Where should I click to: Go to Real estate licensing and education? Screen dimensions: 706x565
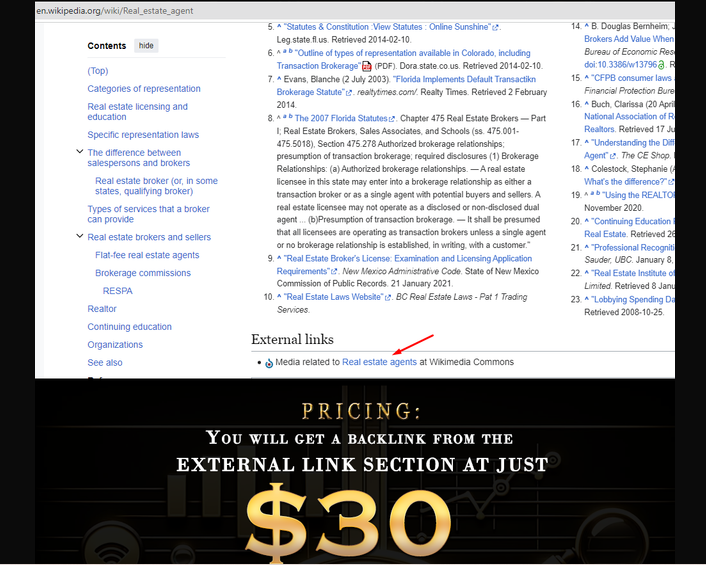point(137,112)
